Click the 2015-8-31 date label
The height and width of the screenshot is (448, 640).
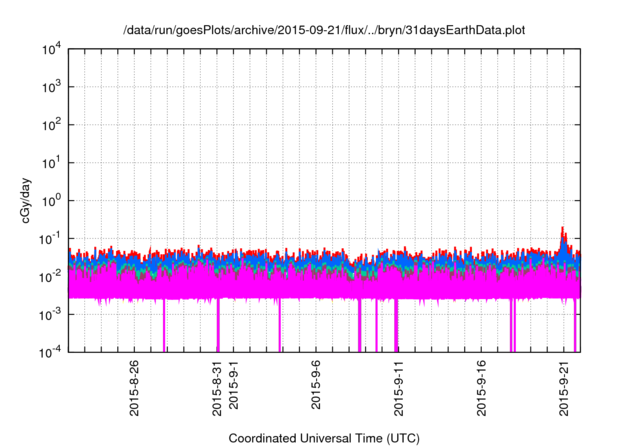pos(217,388)
